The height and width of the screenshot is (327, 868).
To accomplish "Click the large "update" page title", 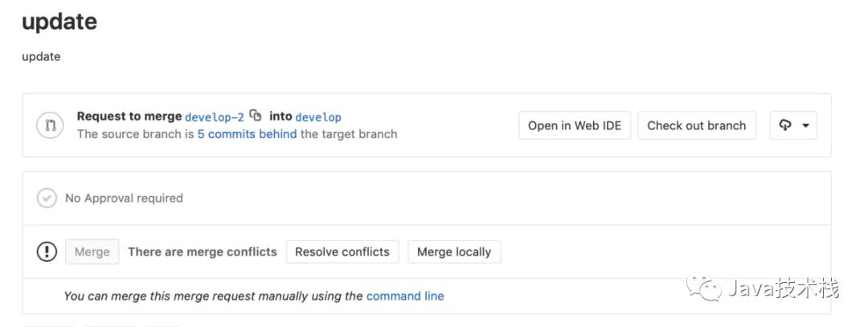I will click(59, 22).
